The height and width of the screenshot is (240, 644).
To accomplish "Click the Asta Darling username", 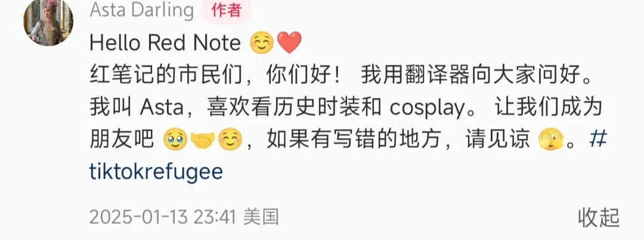I will coord(142,10).
